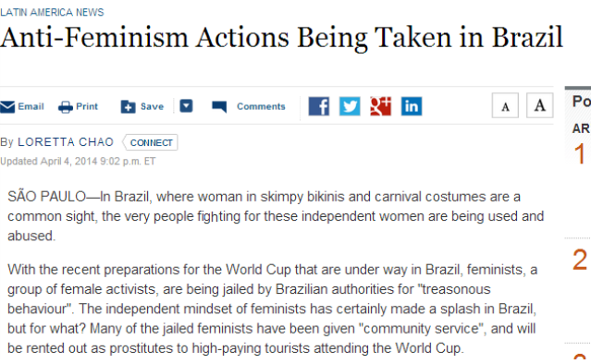Click the Comments text link
Viewport: 591px width, 364px height.
point(261,106)
